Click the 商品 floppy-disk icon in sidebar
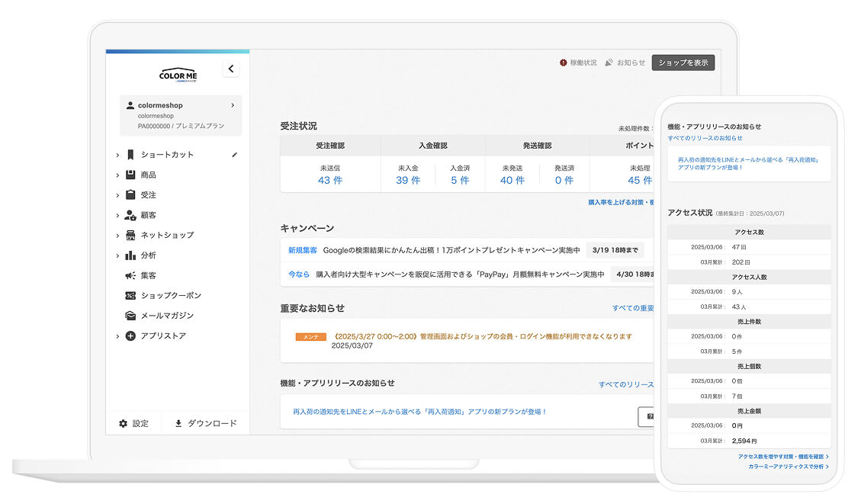This screenshot has height=504, width=861. coord(130,175)
